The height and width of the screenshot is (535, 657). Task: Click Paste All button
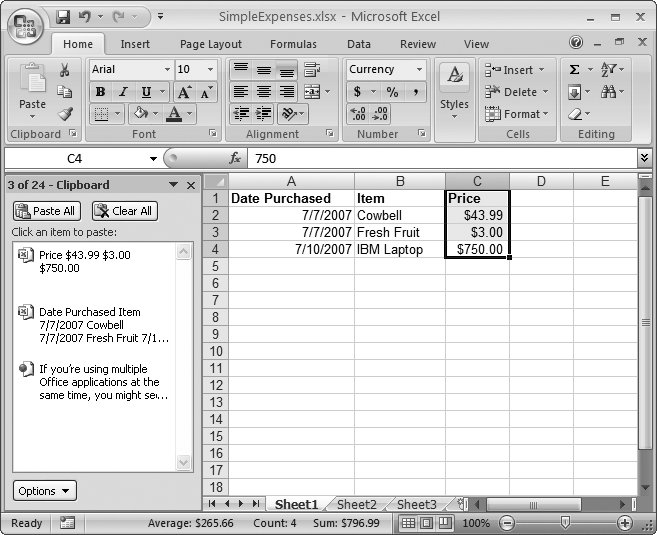[47, 211]
